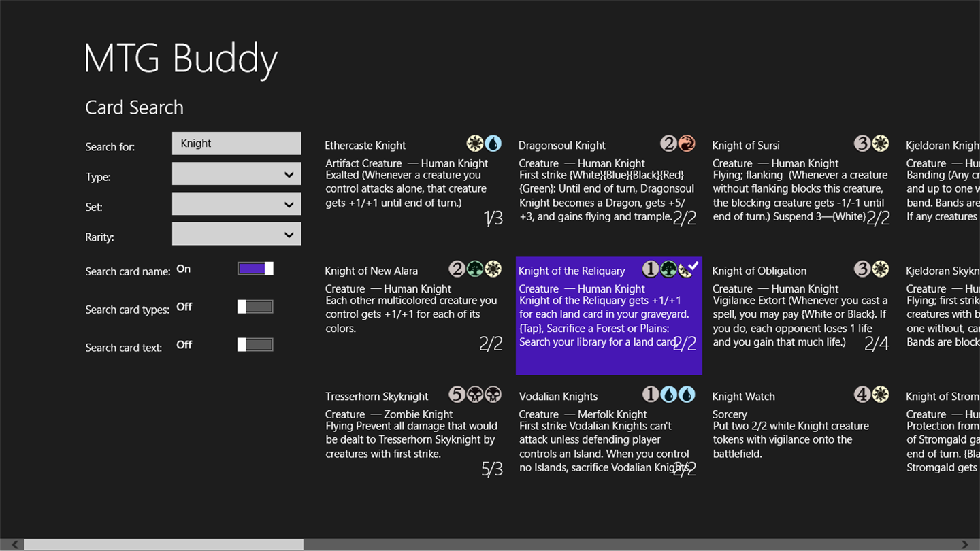Click the green mana icon on Knight of the Reliquary
980x551 pixels.
pyautogui.click(x=668, y=269)
